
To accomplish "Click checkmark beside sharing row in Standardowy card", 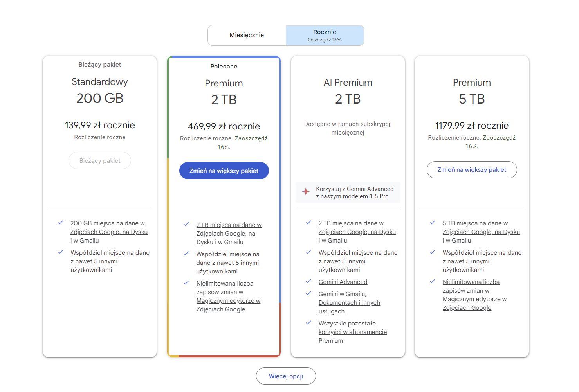I will [61, 252].
